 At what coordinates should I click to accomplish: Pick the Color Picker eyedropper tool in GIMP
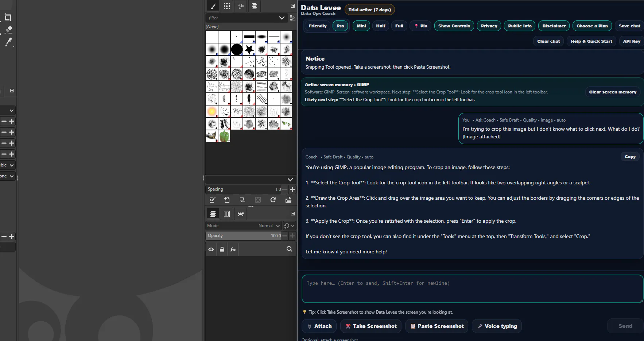(x=9, y=42)
